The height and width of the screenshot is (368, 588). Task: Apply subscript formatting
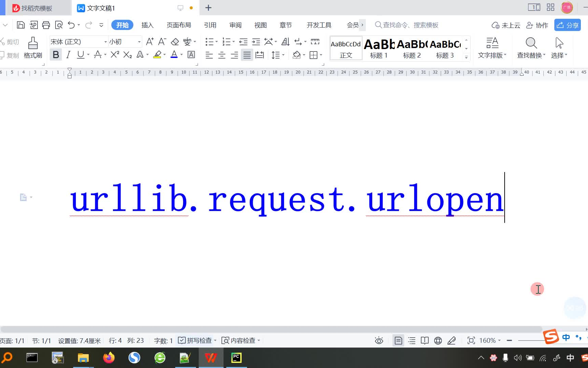tap(128, 55)
